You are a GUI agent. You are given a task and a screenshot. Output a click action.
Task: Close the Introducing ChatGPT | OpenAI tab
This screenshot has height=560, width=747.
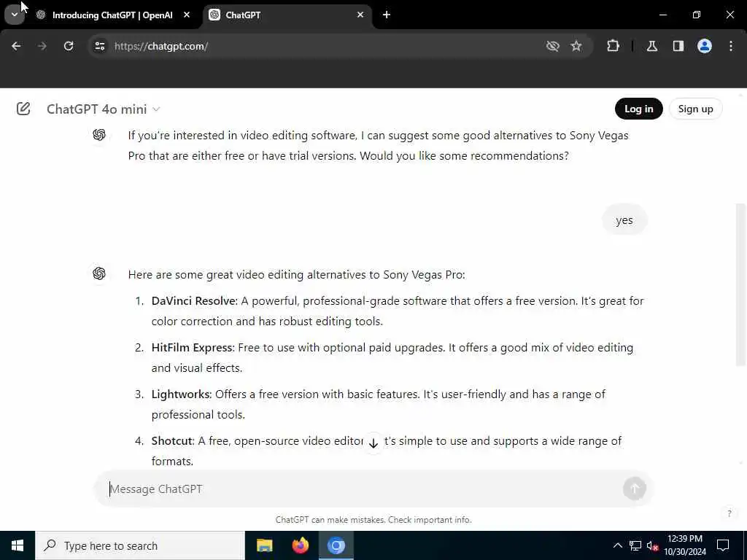187,15
